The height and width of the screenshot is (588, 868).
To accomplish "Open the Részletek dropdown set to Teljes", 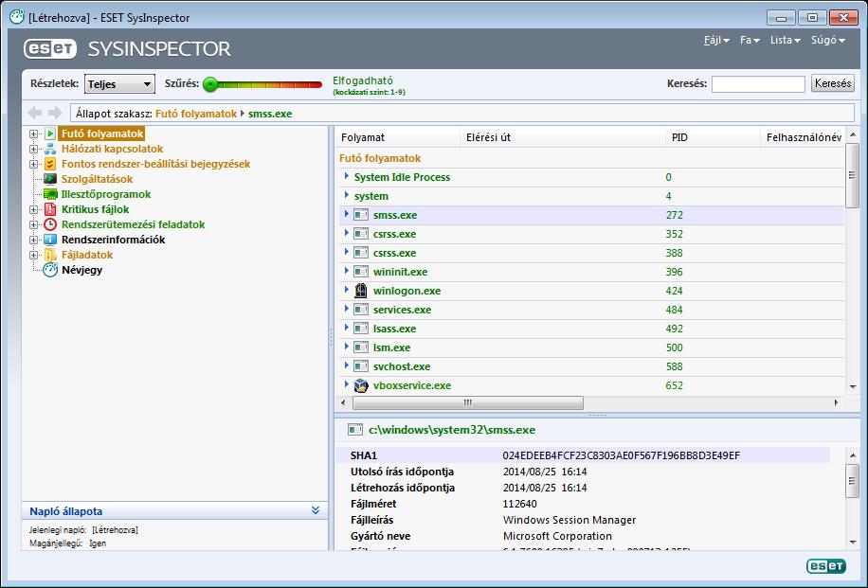I will coord(119,84).
